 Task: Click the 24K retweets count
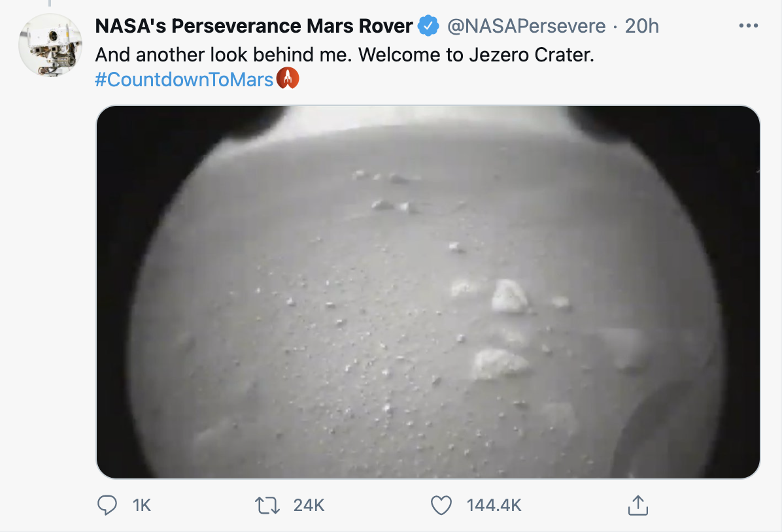pos(309,505)
